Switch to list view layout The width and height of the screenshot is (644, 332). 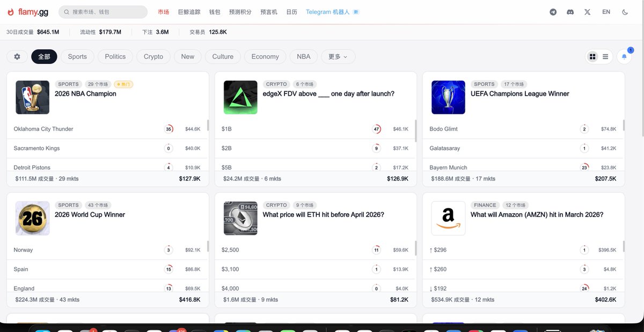tap(605, 56)
